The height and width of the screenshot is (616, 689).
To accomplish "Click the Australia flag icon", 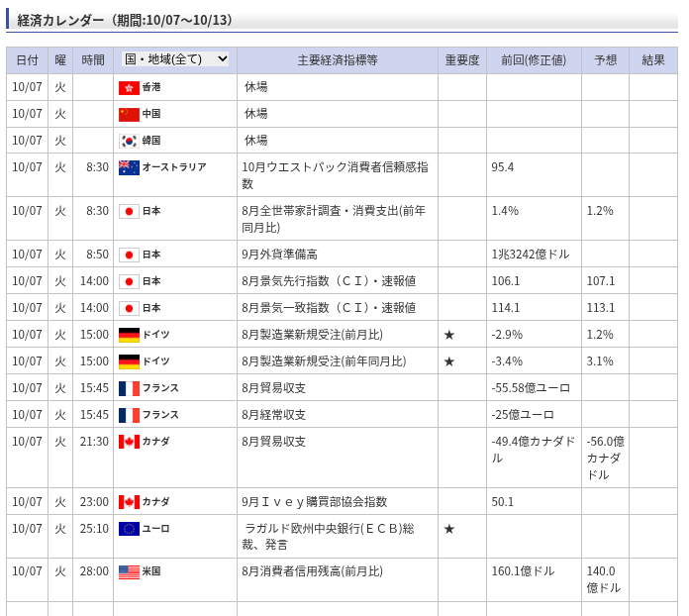I will pyautogui.click(x=129, y=167).
